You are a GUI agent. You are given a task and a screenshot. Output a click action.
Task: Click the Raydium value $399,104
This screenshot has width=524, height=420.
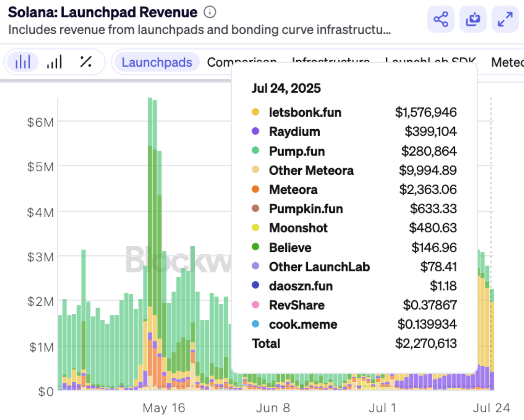430,131
